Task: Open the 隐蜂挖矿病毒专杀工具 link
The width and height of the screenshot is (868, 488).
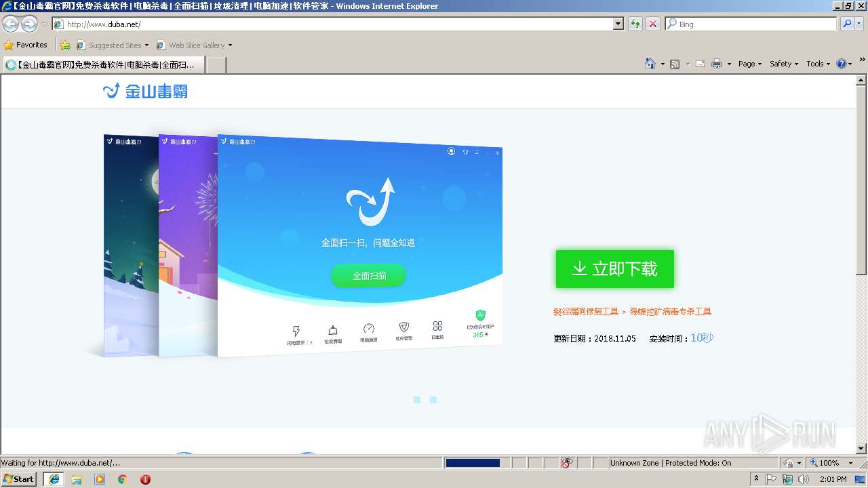Action: [x=671, y=312]
